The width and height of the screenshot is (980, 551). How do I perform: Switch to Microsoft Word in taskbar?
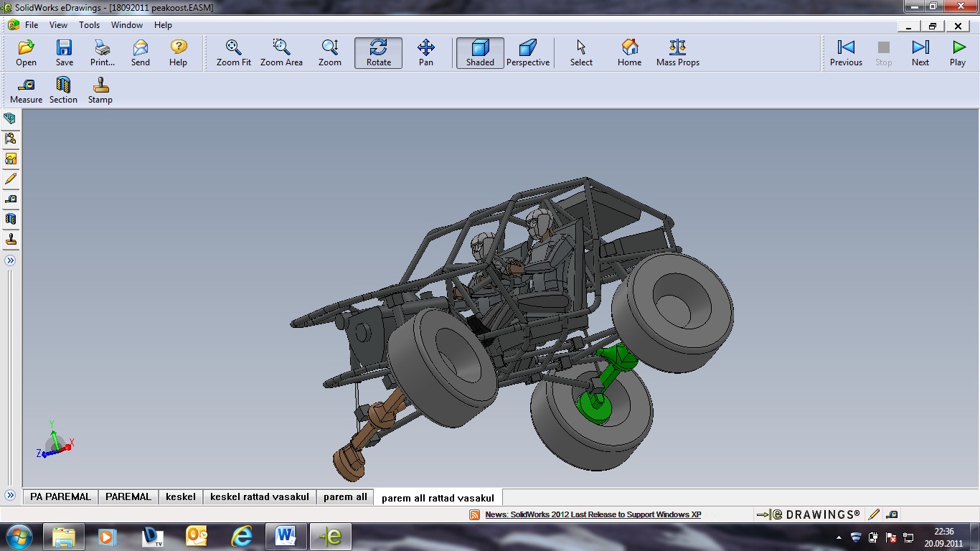pyautogui.click(x=286, y=536)
